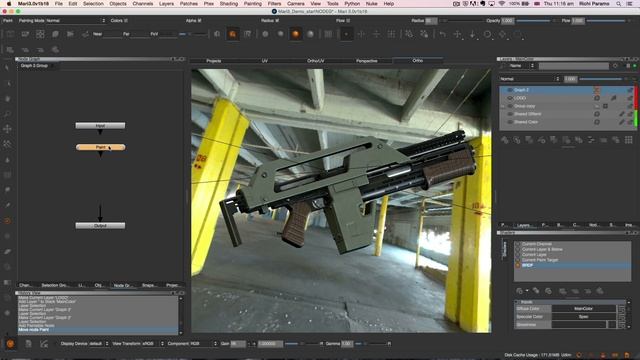Click the first icon below the shaders list

tap(520, 291)
